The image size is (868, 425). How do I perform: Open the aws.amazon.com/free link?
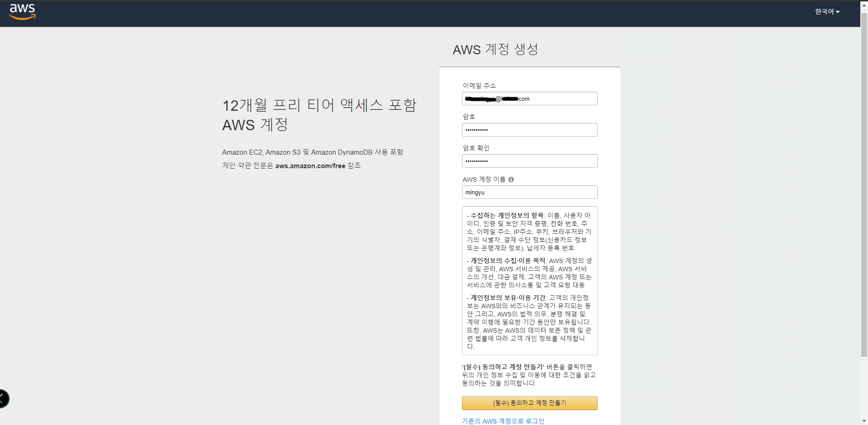[x=310, y=166]
